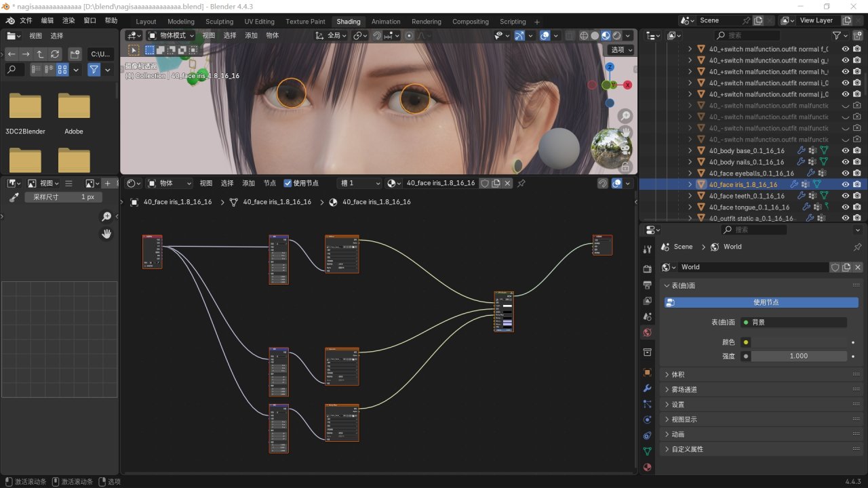
Task: Go up to parent directory
Action: (x=40, y=54)
